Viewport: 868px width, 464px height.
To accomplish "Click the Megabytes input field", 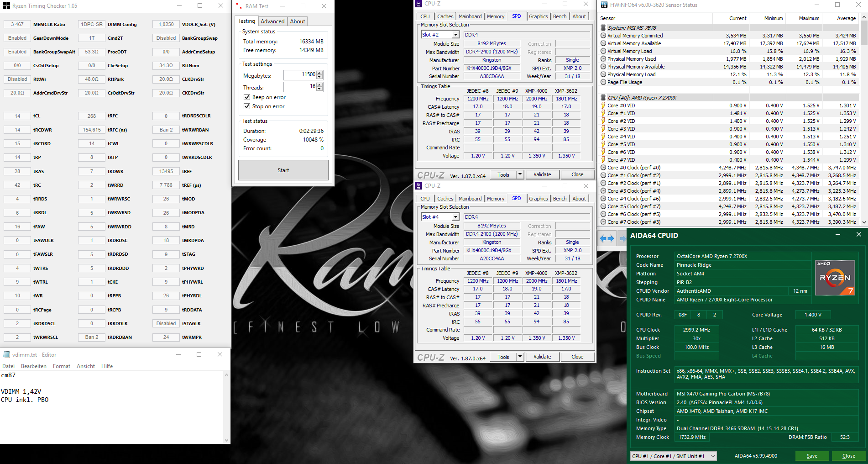I will [300, 74].
